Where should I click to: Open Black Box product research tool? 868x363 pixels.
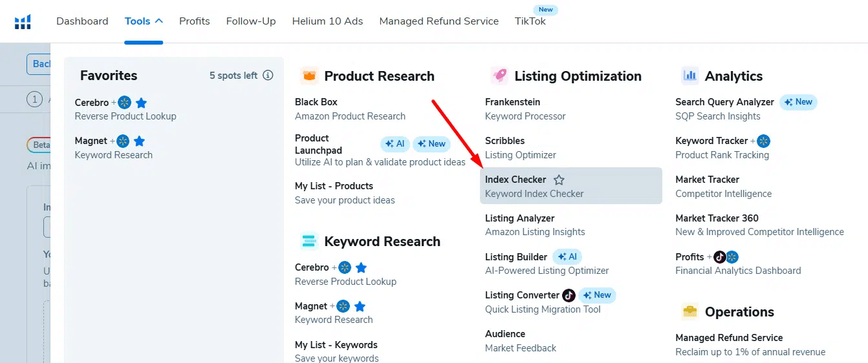click(316, 102)
